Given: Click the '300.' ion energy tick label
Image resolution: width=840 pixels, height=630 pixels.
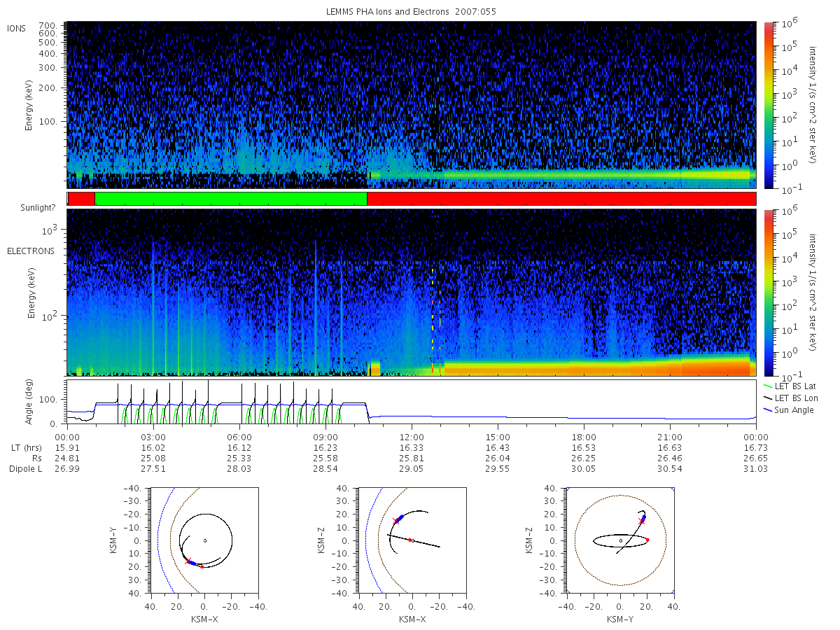Looking at the screenshot, I should [x=48, y=68].
